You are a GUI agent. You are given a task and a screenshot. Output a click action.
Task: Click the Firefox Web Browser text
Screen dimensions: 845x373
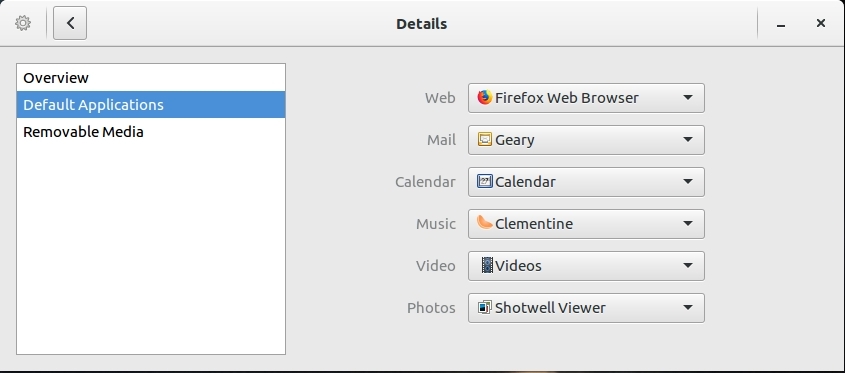[567, 98]
